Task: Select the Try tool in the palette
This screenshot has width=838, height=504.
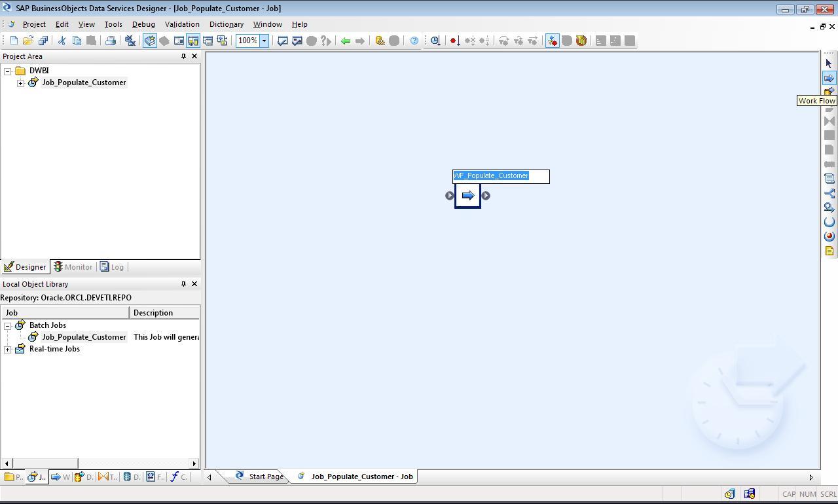Action: [829, 222]
